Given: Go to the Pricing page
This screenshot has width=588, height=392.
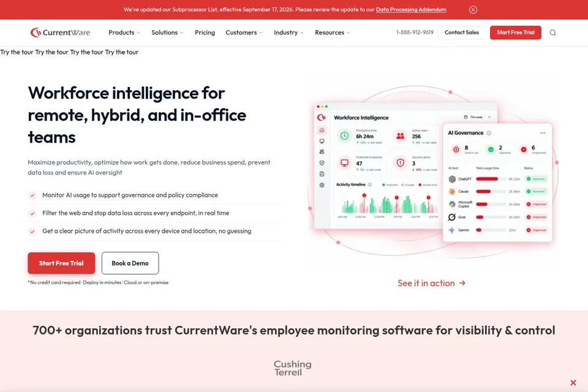Looking at the screenshot, I should 205,32.
